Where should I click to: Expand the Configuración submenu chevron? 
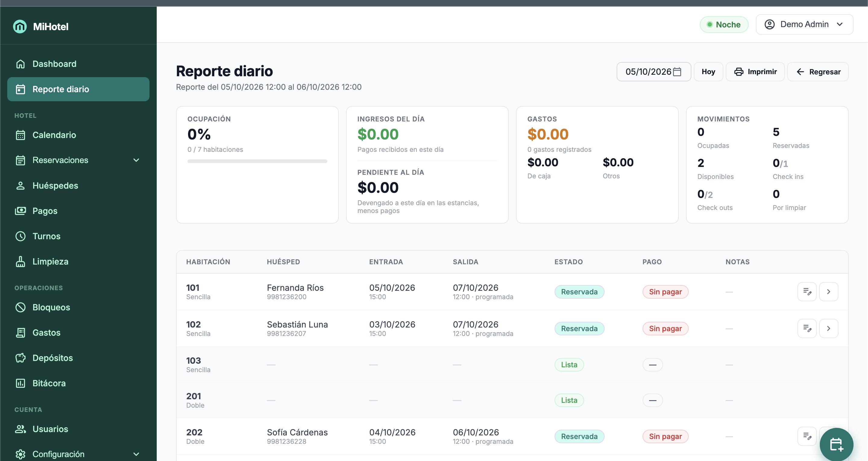[x=136, y=454]
